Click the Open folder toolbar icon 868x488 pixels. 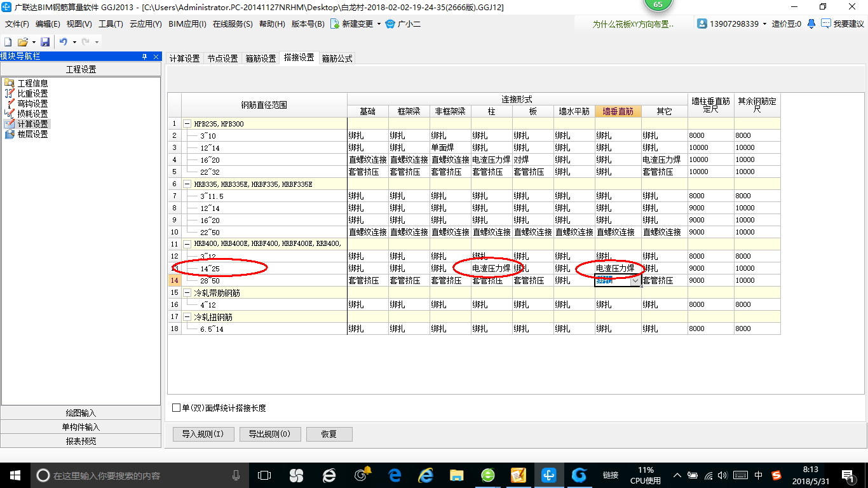click(23, 42)
